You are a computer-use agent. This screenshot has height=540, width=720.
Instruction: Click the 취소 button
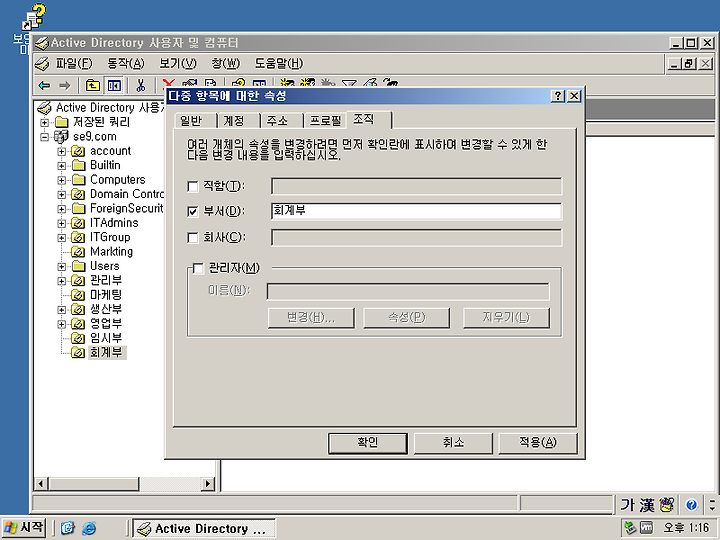tap(453, 443)
